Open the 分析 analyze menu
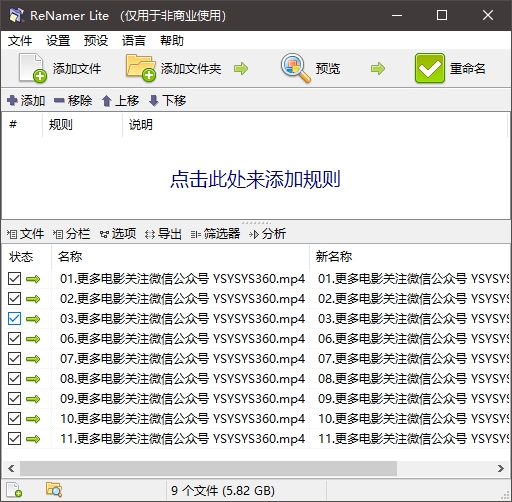Viewport: 512px width, 502px height. 267,234
